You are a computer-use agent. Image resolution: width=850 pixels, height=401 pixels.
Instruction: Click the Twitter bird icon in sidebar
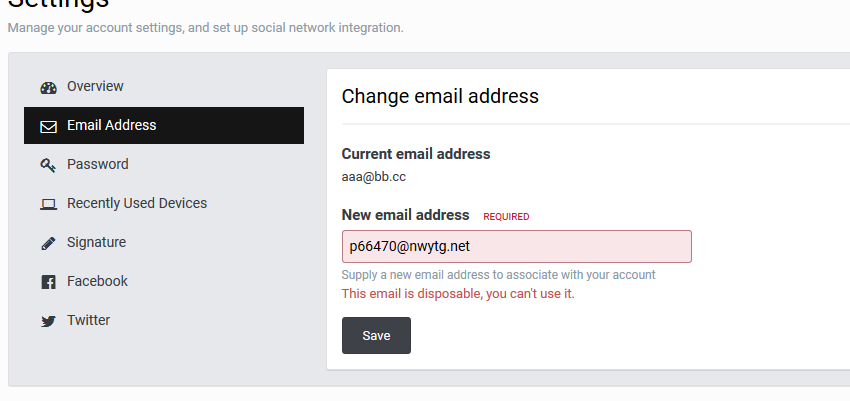pos(48,321)
